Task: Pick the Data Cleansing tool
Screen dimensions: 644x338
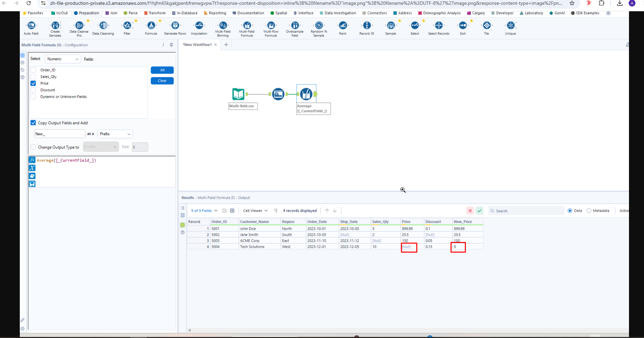Action: tap(103, 26)
